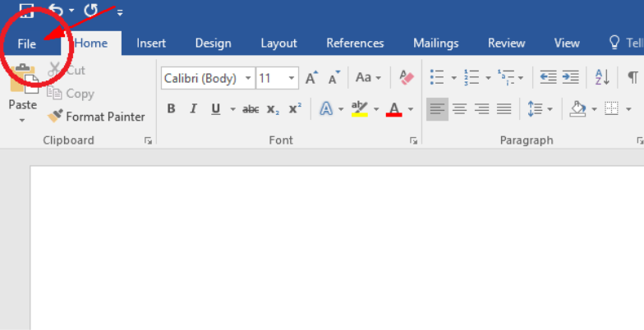644x330 pixels.
Task: Open the File tab
Action: [27, 44]
